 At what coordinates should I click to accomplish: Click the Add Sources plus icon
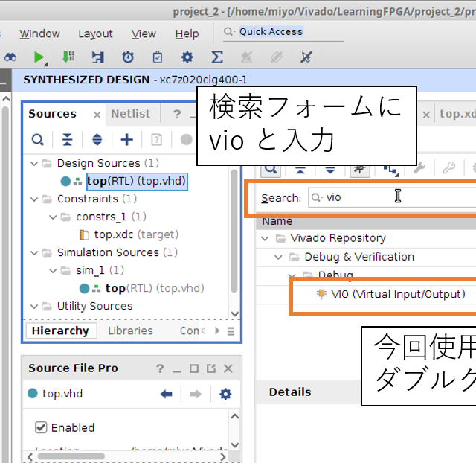(x=127, y=139)
